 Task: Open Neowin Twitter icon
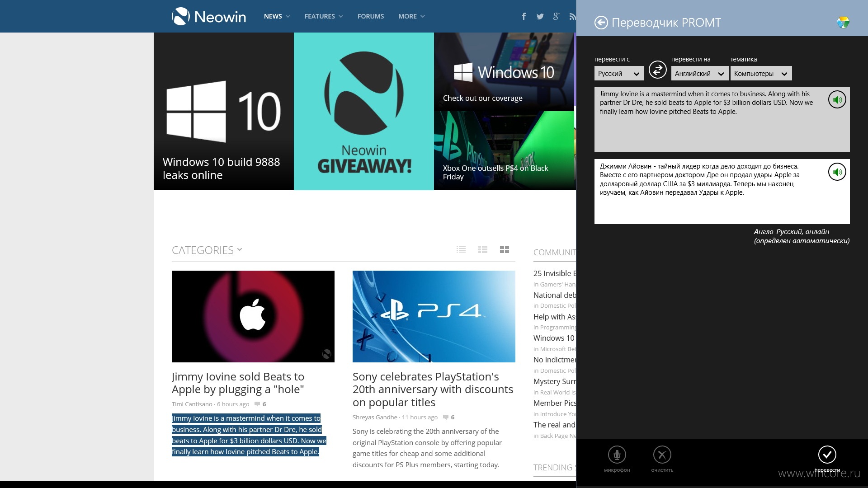click(540, 16)
